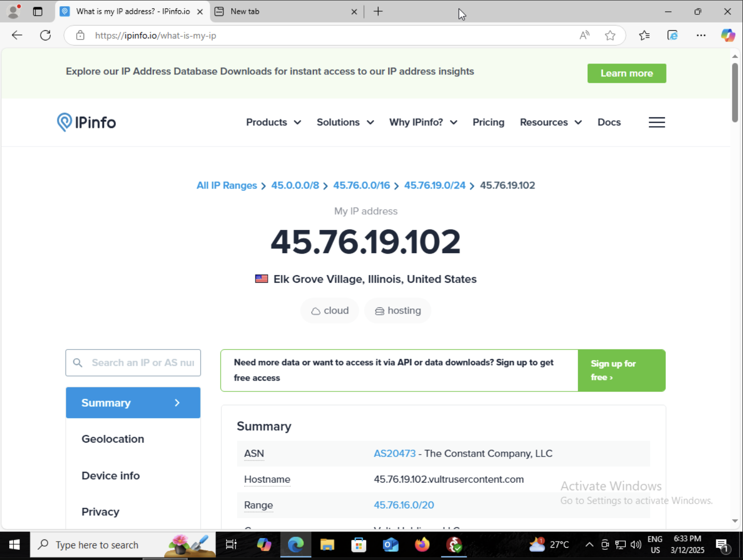The height and width of the screenshot is (560, 743).
Task: Launch Copilot from the taskbar
Action: click(x=264, y=545)
